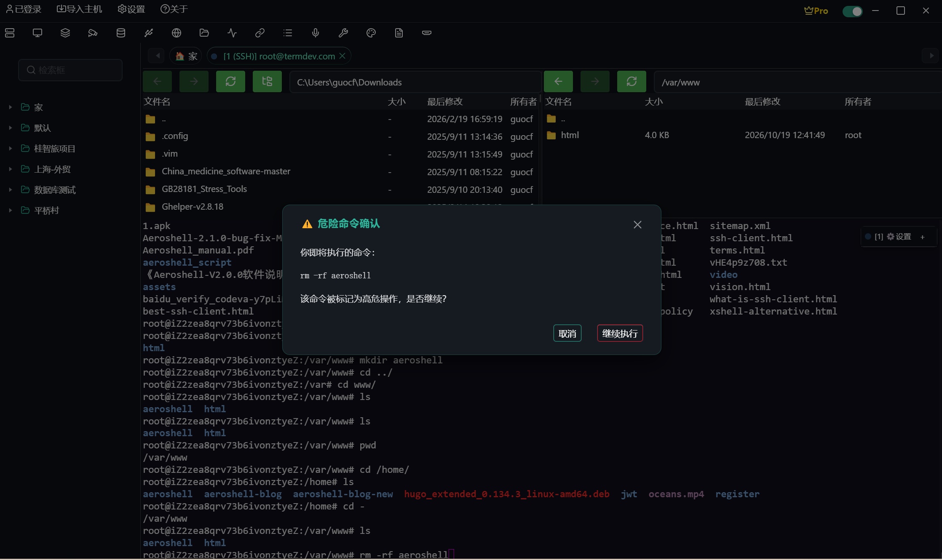Click the Pro crown badge
This screenshot has height=560, width=942.
click(x=816, y=11)
